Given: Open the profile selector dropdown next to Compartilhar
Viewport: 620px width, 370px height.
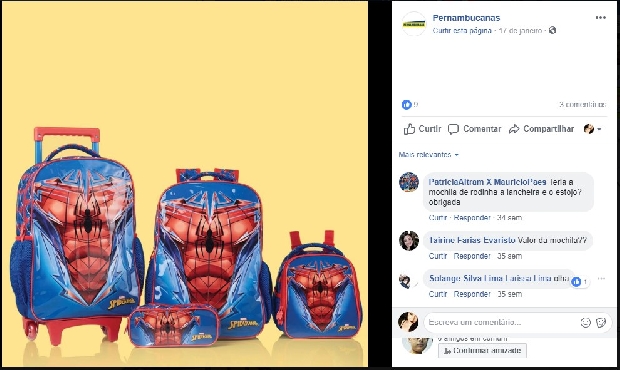Looking at the screenshot, I should 592,129.
